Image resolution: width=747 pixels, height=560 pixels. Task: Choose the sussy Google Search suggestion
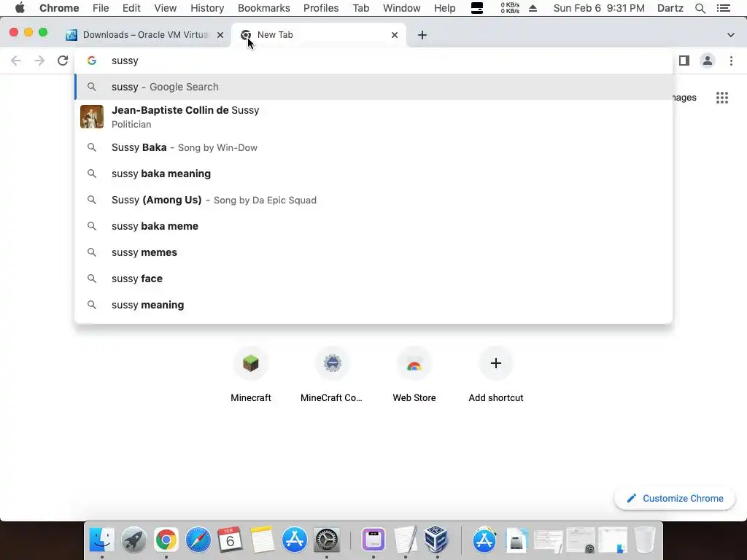pos(373,87)
